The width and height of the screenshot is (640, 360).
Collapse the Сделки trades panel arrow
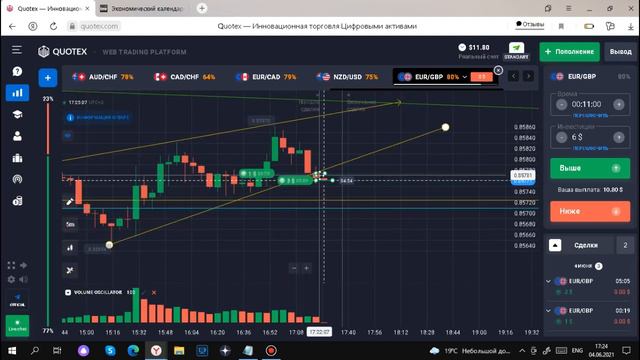(x=555, y=245)
